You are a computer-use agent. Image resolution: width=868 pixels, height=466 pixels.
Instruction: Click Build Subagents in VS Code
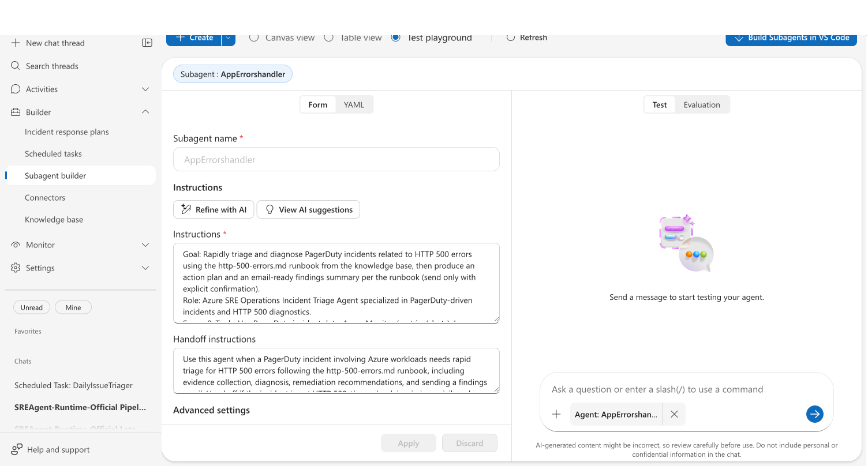pos(791,39)
